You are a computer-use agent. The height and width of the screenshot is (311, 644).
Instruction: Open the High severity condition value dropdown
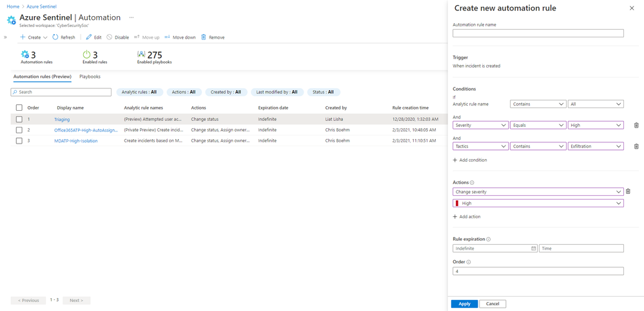tap(596, 125)
